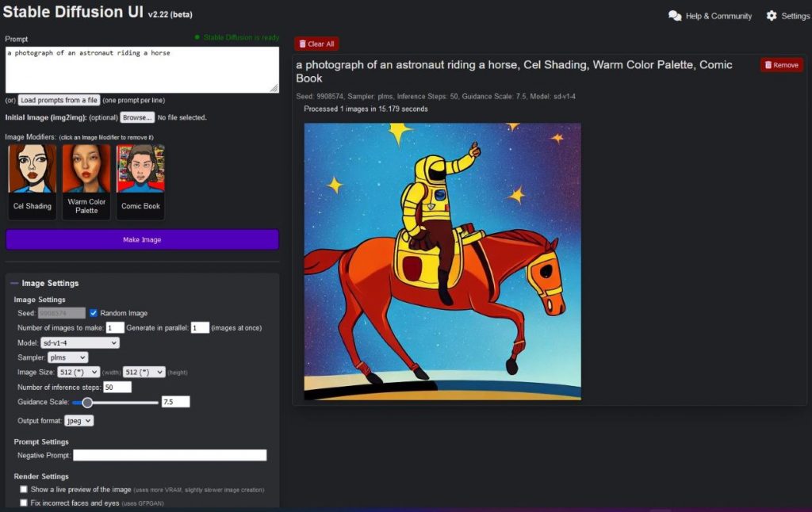Enable Fix incorrect faces and eyes
Screen dimensions: 812x512
[25, 502]
